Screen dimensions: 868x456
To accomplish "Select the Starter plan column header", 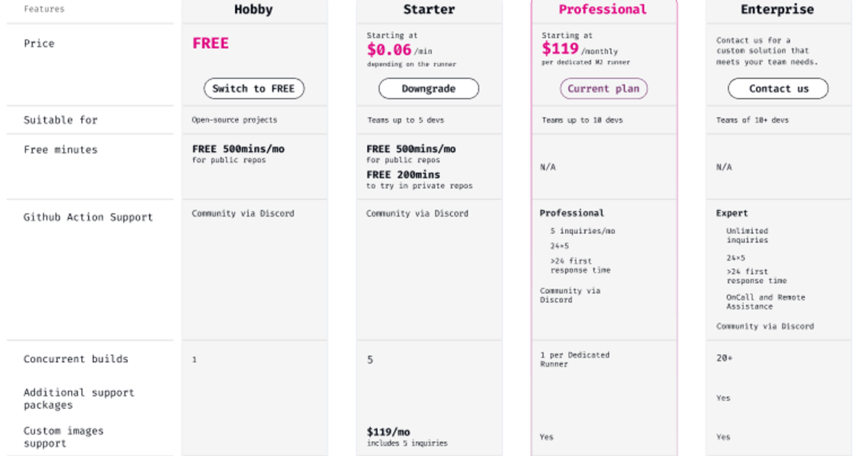I will (x=429, y=9).
